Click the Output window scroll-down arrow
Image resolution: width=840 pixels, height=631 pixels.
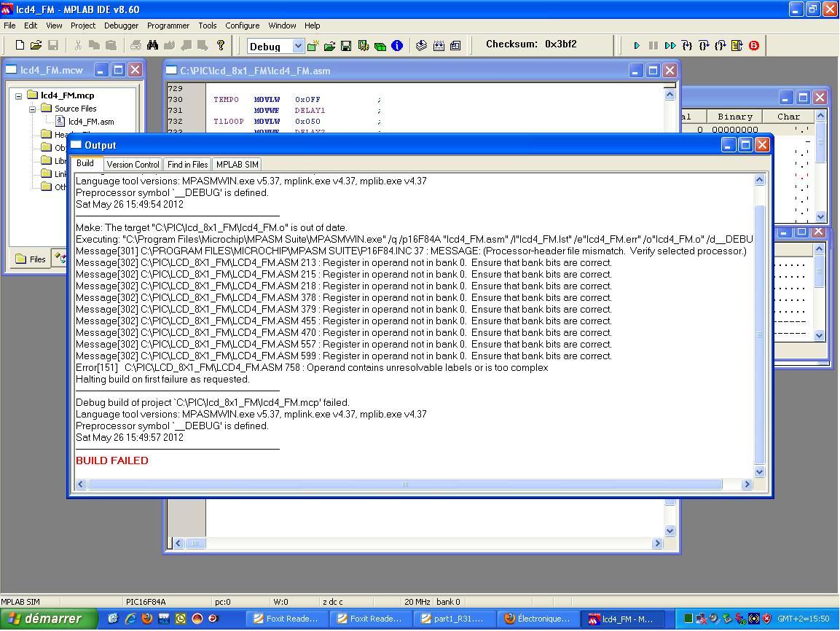pyautogui.click(x=760, y=472)
